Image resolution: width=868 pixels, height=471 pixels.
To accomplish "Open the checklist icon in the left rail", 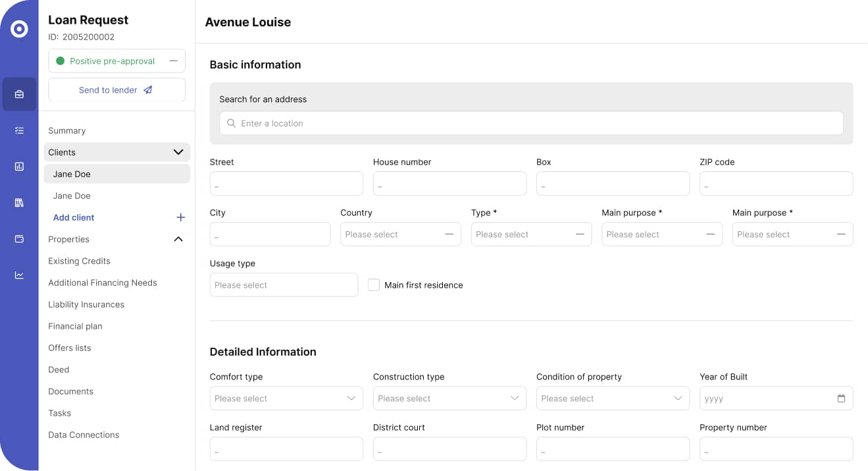I will click(19, 130).
